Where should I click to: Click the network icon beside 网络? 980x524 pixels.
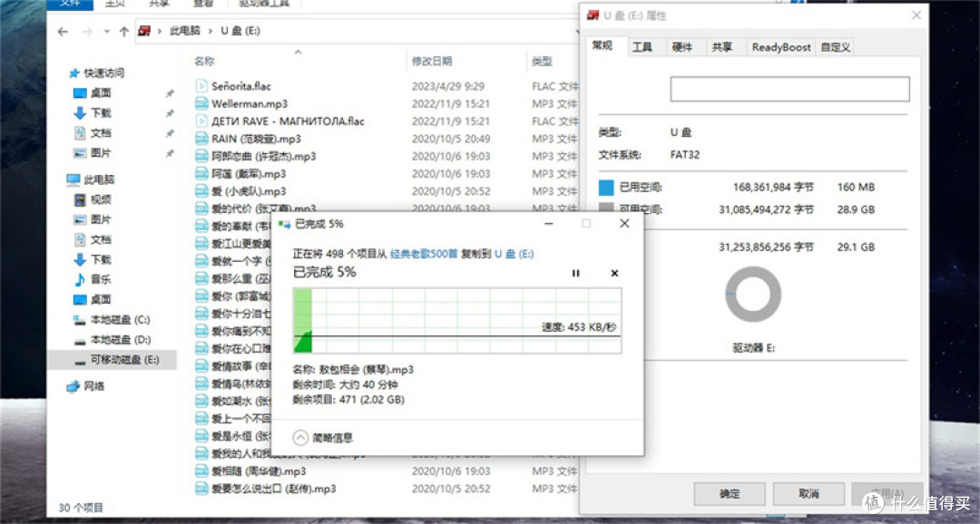pos(73,386)
